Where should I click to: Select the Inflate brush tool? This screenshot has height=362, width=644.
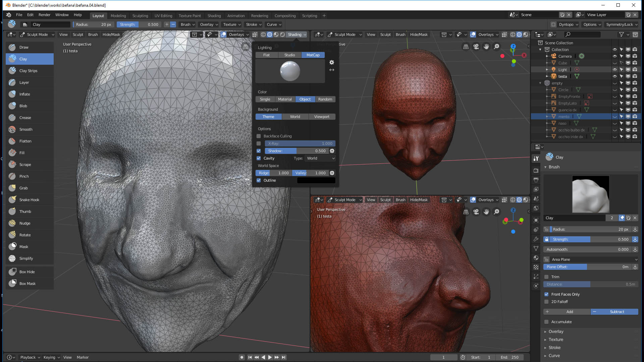30,94
